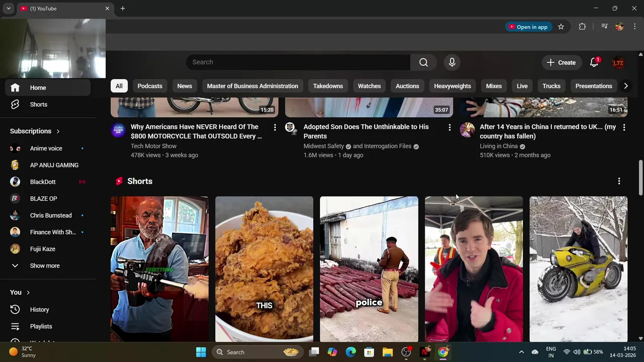644x362 pixels.
Task: Select Master of Business Administration chip
Action: [x=253, y=86]
